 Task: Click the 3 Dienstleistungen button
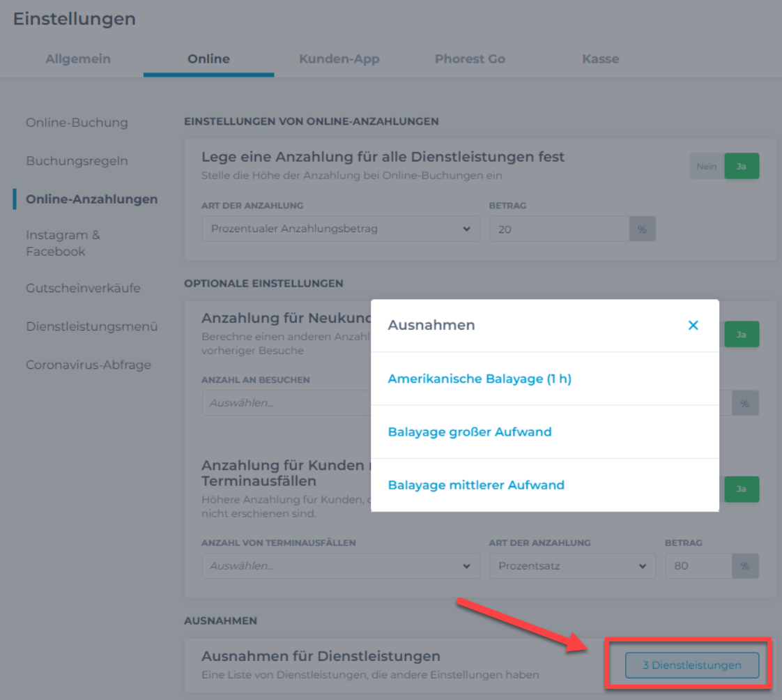click(691, 665)
